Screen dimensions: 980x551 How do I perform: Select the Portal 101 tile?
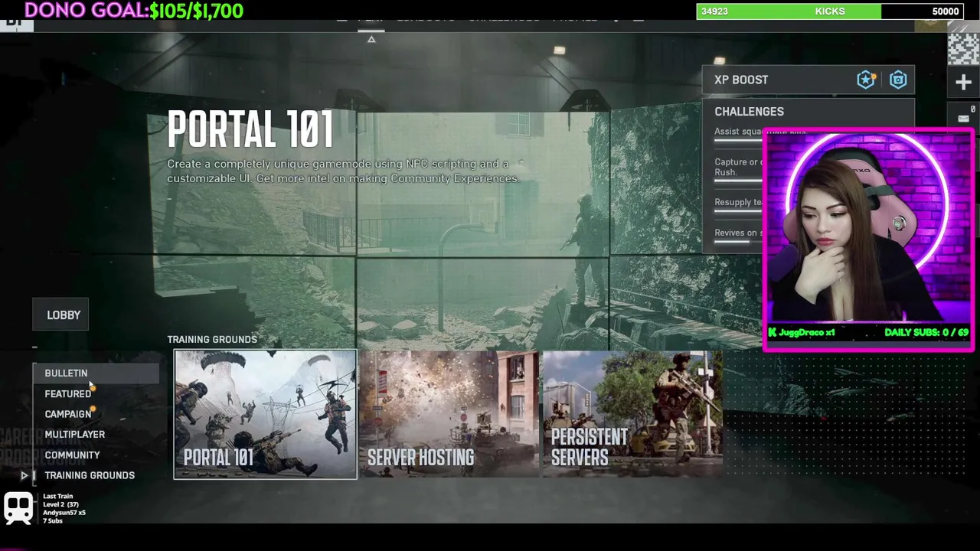pyautogui.click(x=265, y=414)
